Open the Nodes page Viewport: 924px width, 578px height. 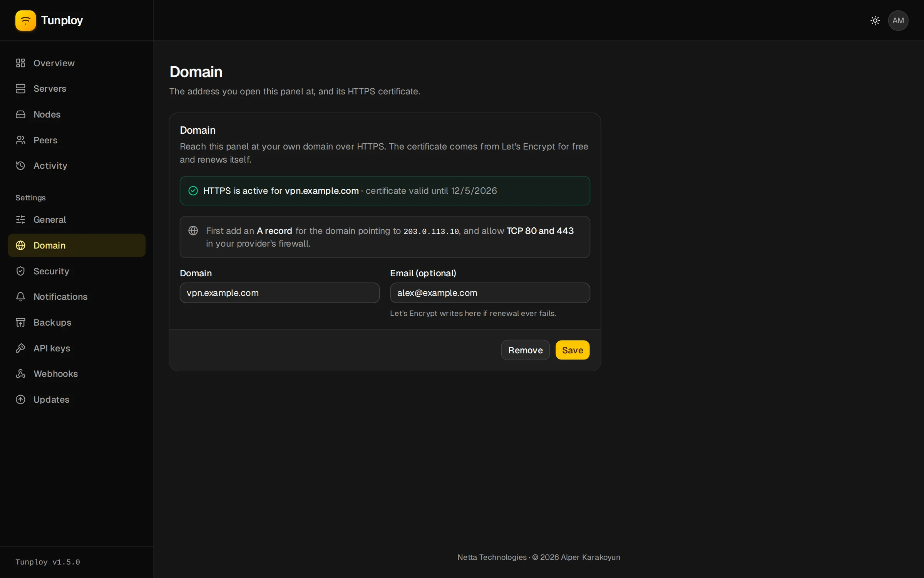pos(77,114)
